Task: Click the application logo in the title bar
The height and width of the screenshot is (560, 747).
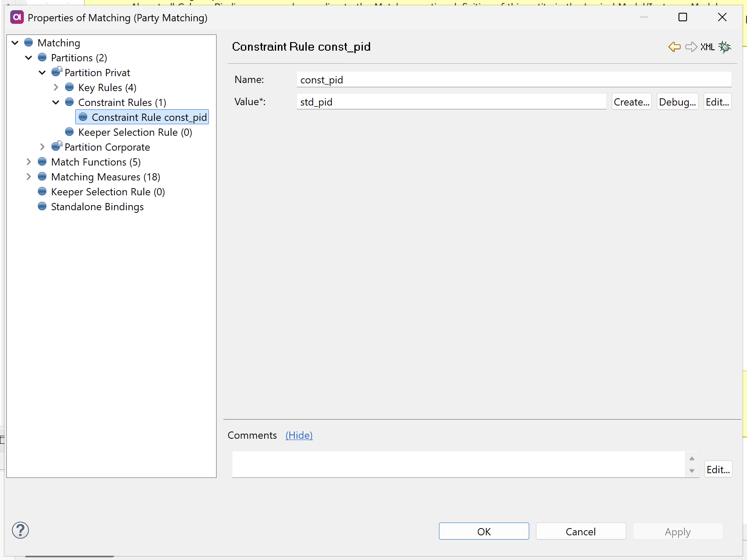Action: (17, 17)
